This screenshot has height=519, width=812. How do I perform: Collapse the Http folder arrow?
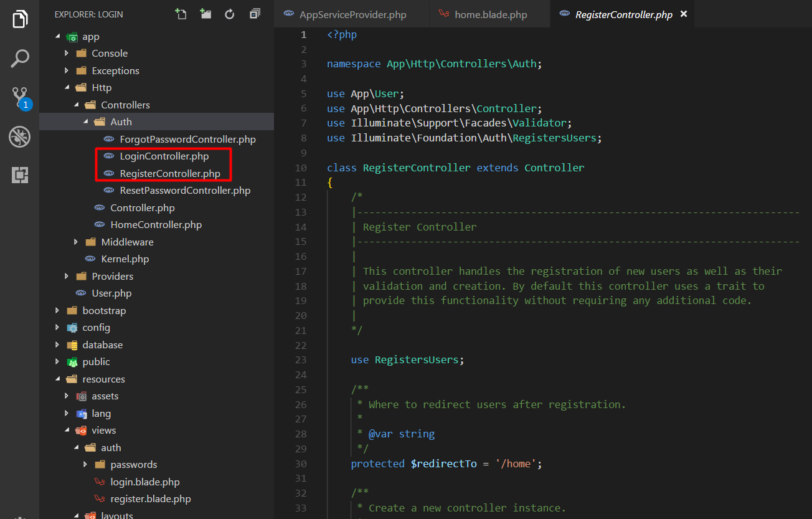click(67, 88)
